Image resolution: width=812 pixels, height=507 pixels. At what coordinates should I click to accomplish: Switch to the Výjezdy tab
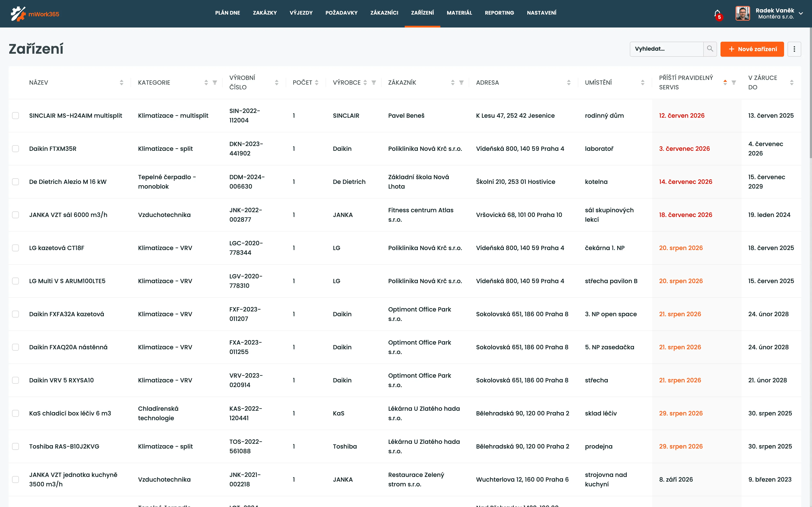(301, 13)
